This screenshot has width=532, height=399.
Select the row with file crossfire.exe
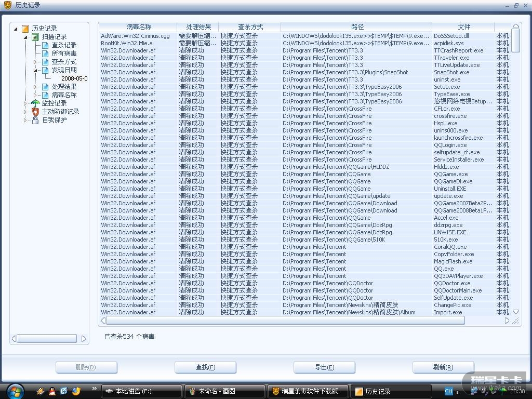[304, 116]
